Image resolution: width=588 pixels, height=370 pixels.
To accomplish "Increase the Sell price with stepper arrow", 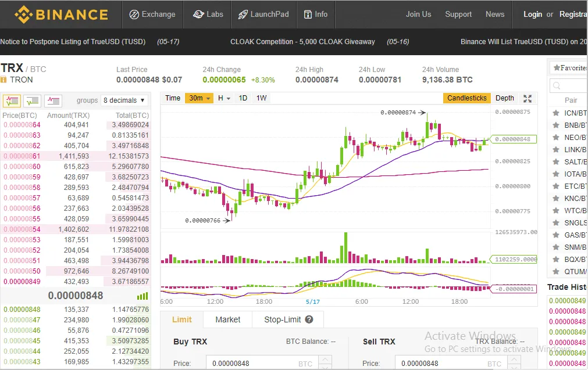I will 514,360.
